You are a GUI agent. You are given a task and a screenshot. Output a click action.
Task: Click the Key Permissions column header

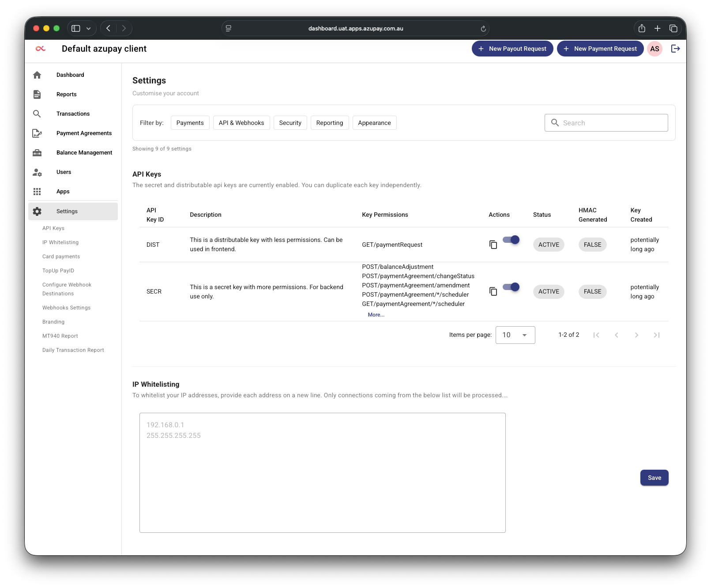tap(385, 215)
